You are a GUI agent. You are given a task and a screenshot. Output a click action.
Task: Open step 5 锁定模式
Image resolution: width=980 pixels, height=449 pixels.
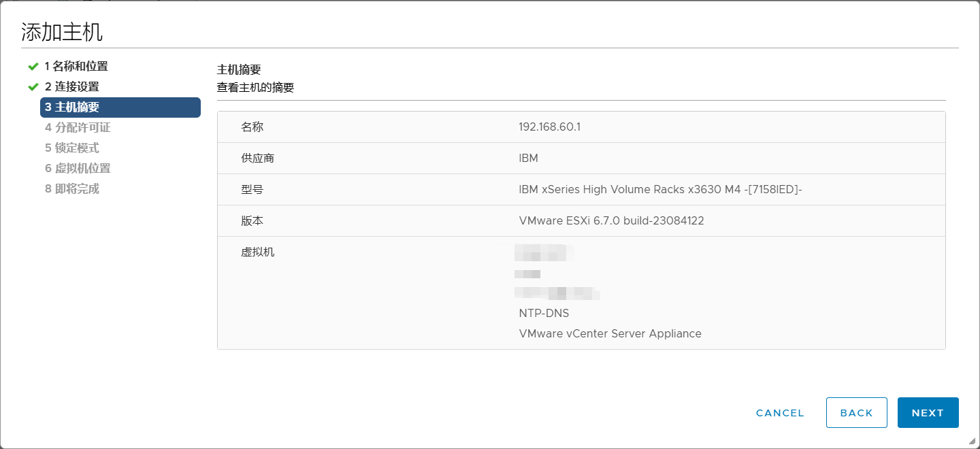coord(72,148)
